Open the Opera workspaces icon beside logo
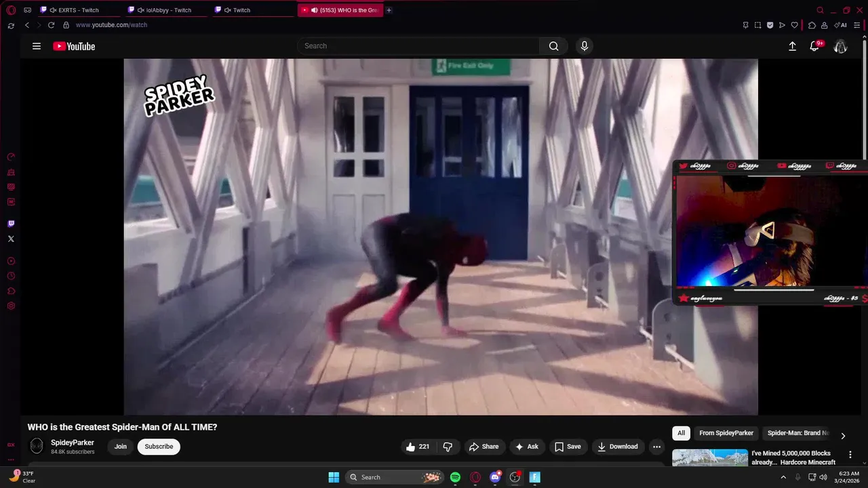Viewport: 868px width, 488px height. coord(28,10)
